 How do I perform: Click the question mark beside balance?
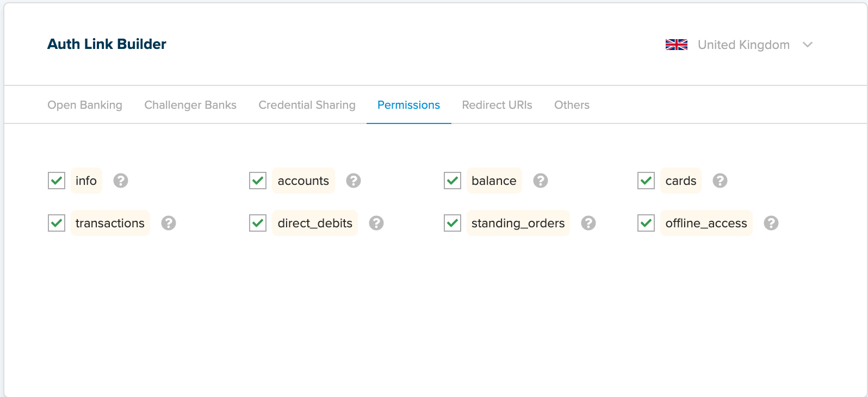(541, 181)
